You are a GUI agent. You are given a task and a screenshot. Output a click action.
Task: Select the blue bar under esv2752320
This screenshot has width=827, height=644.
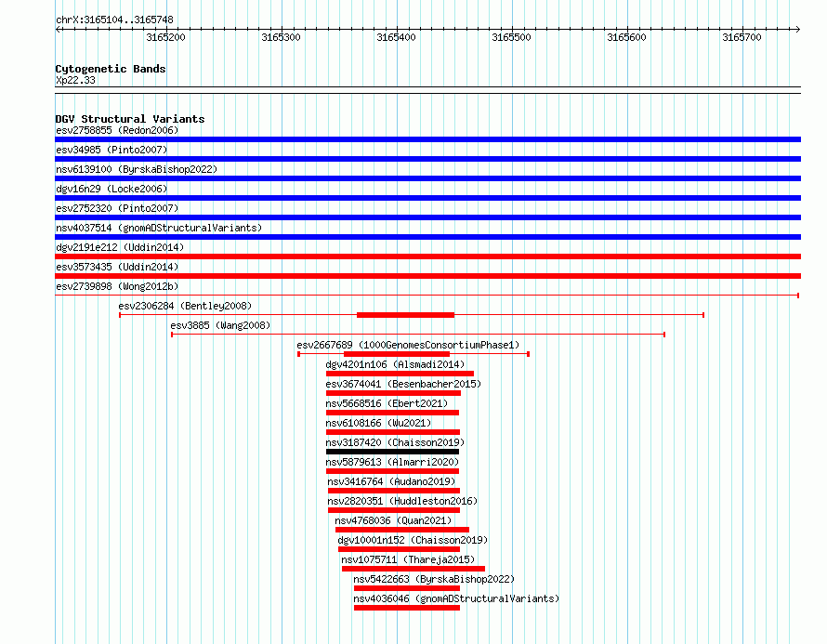pos(427,217)
